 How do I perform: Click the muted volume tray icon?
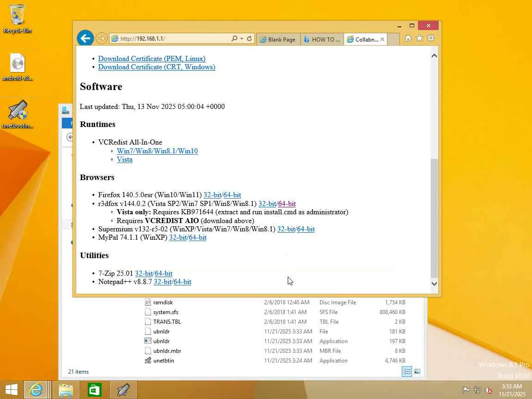tap(489, 390)
